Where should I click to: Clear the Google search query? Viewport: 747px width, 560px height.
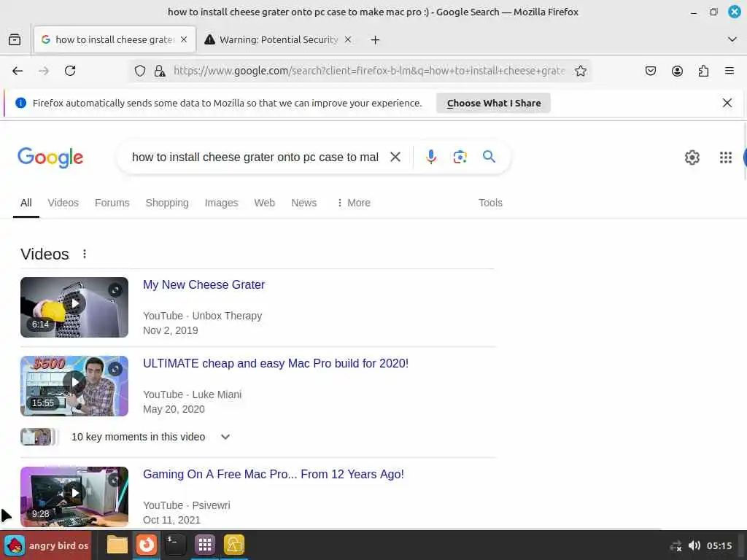tap(395, 157)
